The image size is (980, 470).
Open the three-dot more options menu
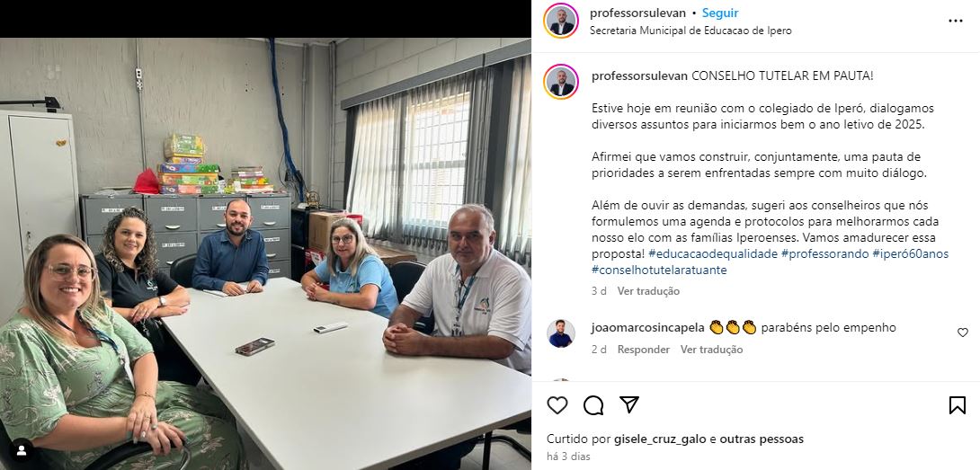tap(956, 21)
